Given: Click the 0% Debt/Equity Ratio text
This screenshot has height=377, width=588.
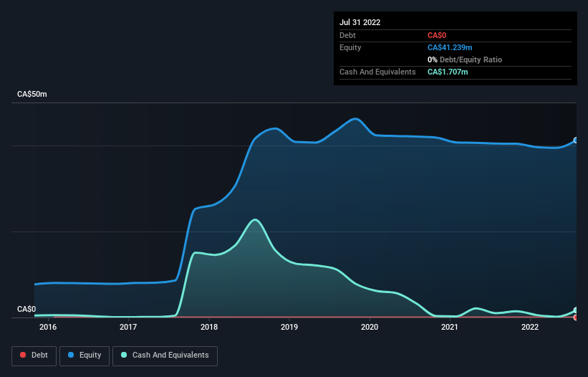Looking at the screenshot, I should click(465, 59).
